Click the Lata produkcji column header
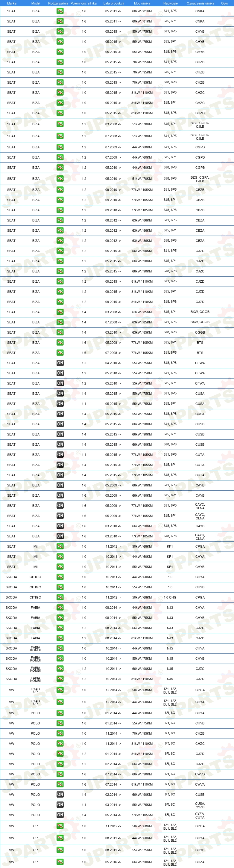The width and height of the screenshot is (234, 868). 114,3
